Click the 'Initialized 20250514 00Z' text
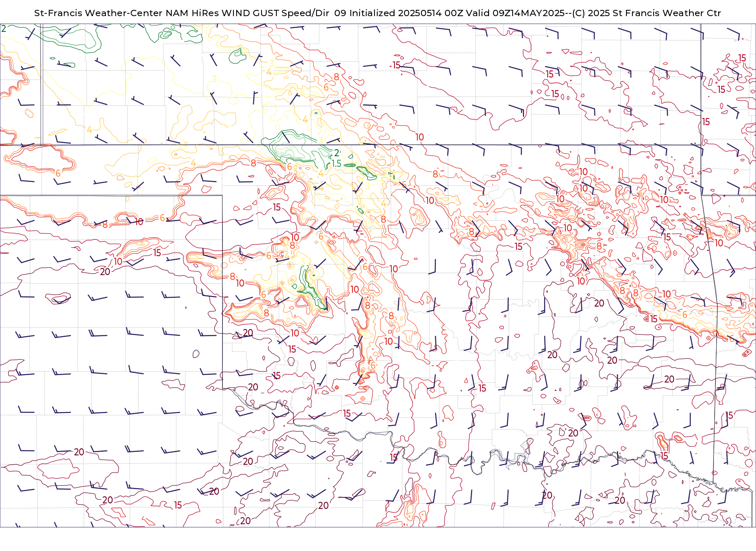Image resolution: width=756 pixels, height=551 pixels. point(406,13)
